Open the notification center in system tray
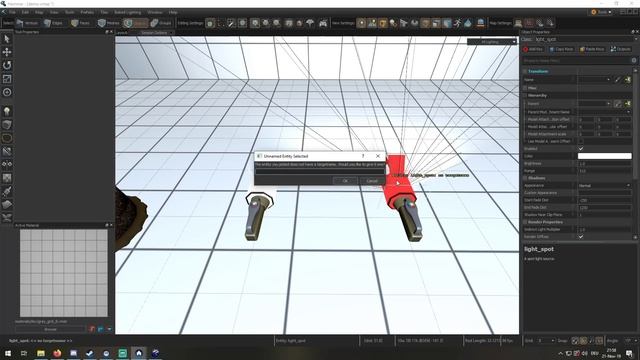Viewport: 640px width, 360px height. click(x=629, y=353)
